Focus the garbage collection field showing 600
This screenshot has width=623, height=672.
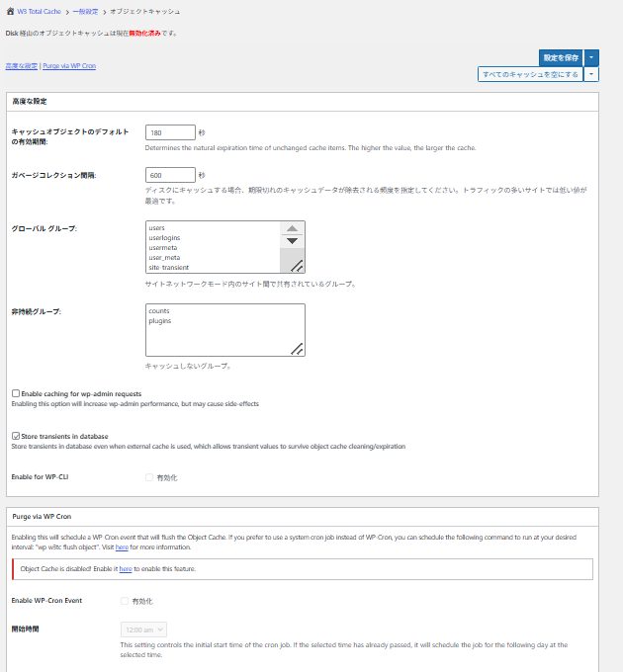pos(170,175)
